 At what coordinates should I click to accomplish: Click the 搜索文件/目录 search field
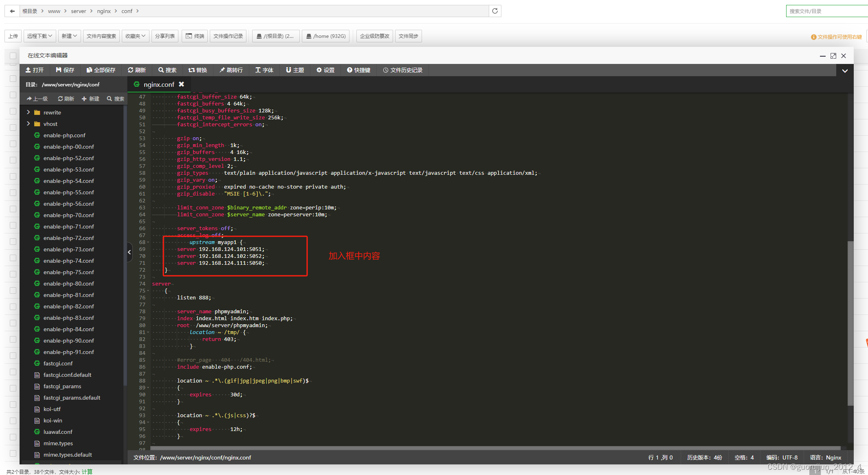tap(826, 11)
